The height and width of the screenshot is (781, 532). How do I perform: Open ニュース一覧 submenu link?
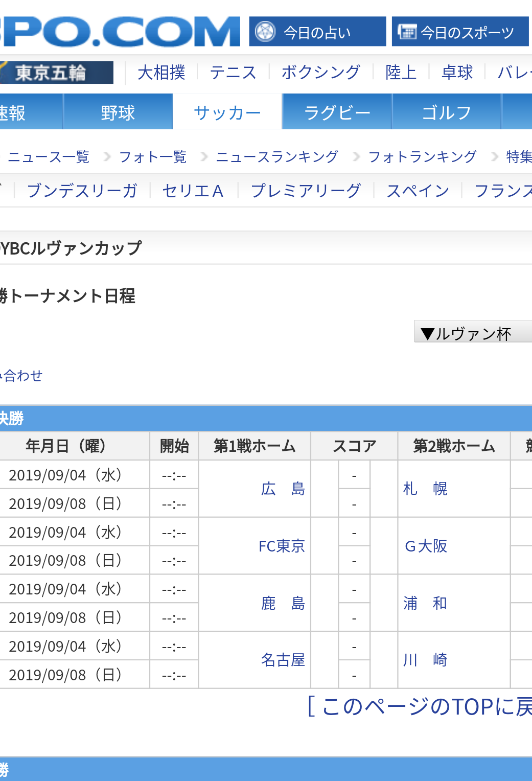(49, 156)
